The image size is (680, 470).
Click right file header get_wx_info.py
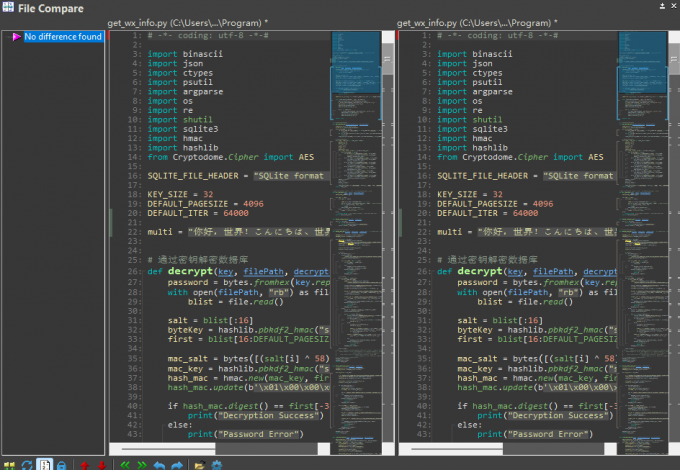pos(477,23)
